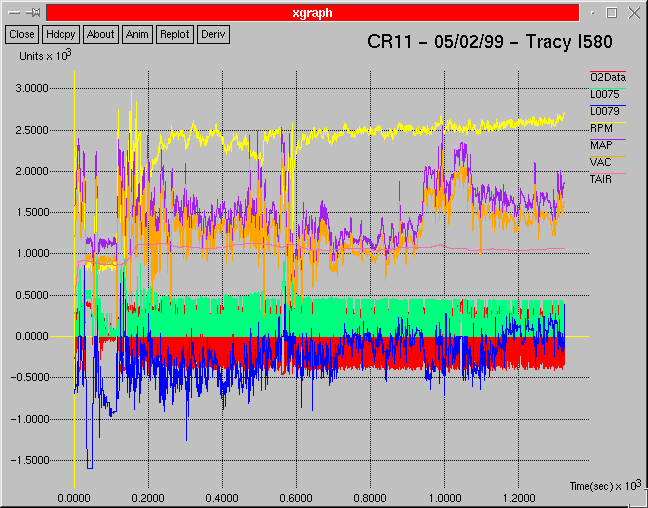
Task: Click the 0.6000 x-axis tick label
Action: coord(296,498)
